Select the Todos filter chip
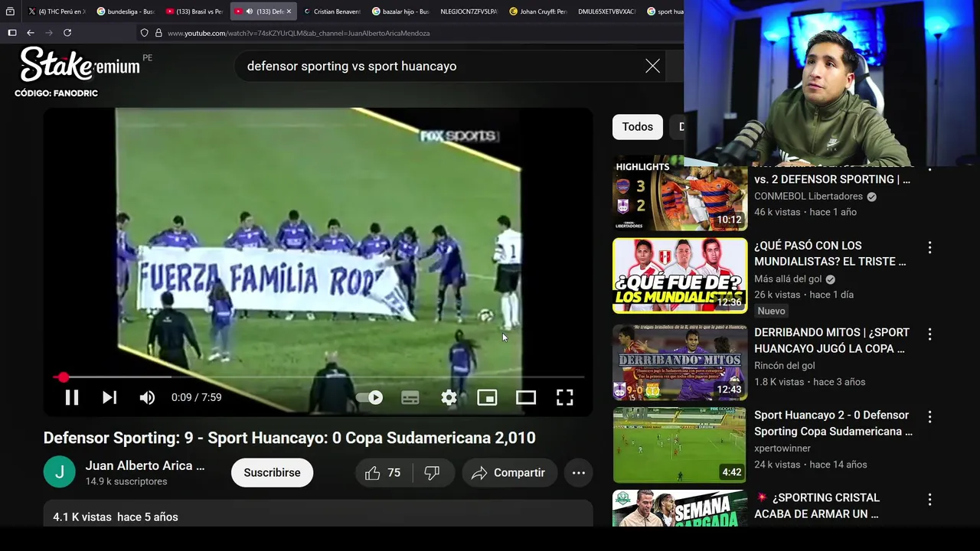Viewport: 980px width, 551px height. click(x=637, y=127)
